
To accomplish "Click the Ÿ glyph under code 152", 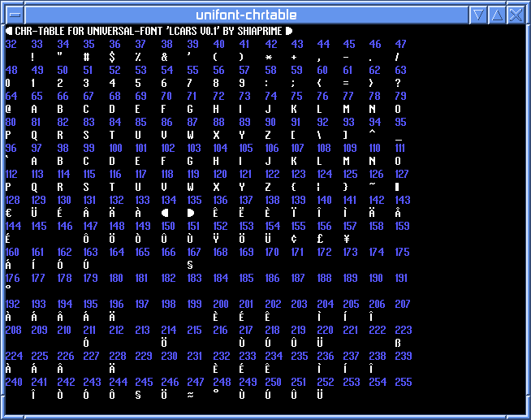I will click(x=216, y=238).
